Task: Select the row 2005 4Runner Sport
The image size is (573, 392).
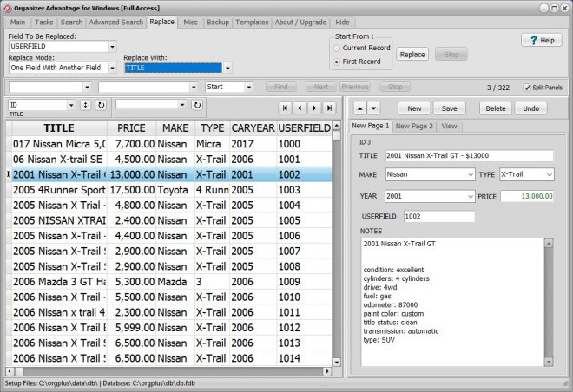Action: pos(172,190)
